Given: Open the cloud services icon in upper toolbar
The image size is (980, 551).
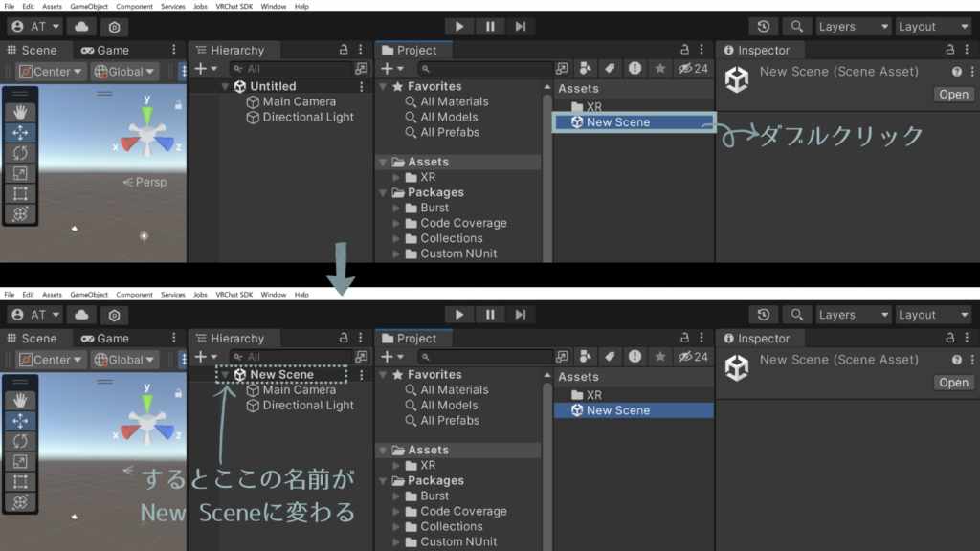Looking at the screenshot, I should tap(82, 27).
